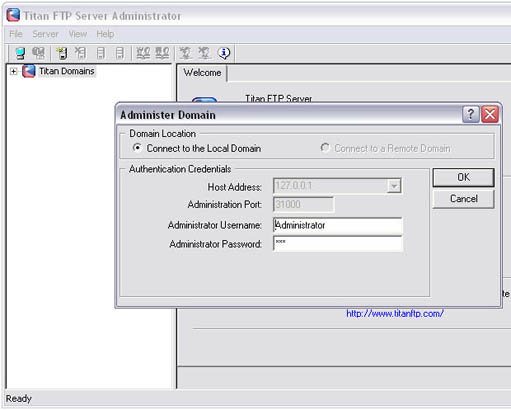This screenshot has width=511, height=410.
Task: Click the Cancel button
Action: pyautogui.click(x=463, y=199)
